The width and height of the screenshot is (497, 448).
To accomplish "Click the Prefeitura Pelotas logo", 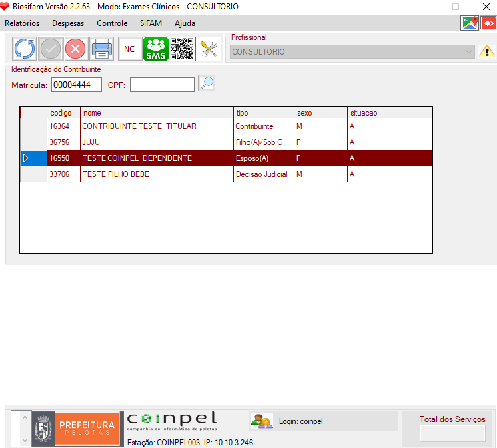I will [87, 429].
